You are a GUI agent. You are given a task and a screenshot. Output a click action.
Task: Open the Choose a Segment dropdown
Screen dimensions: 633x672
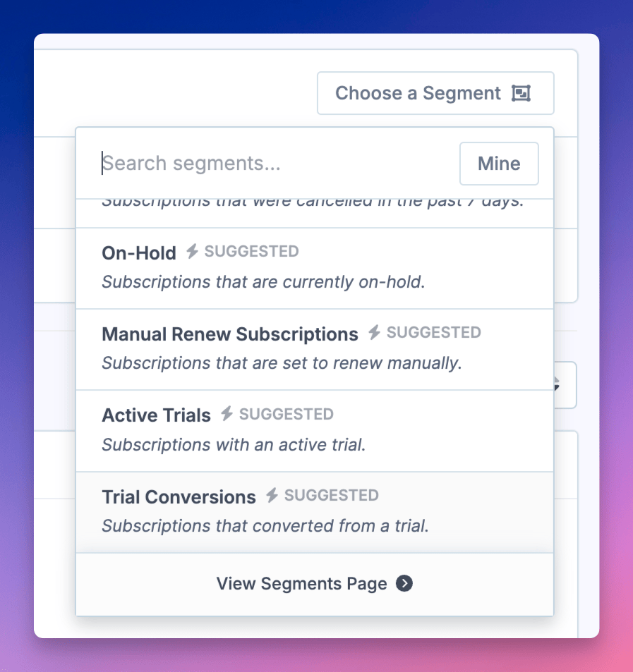[435, 93]
